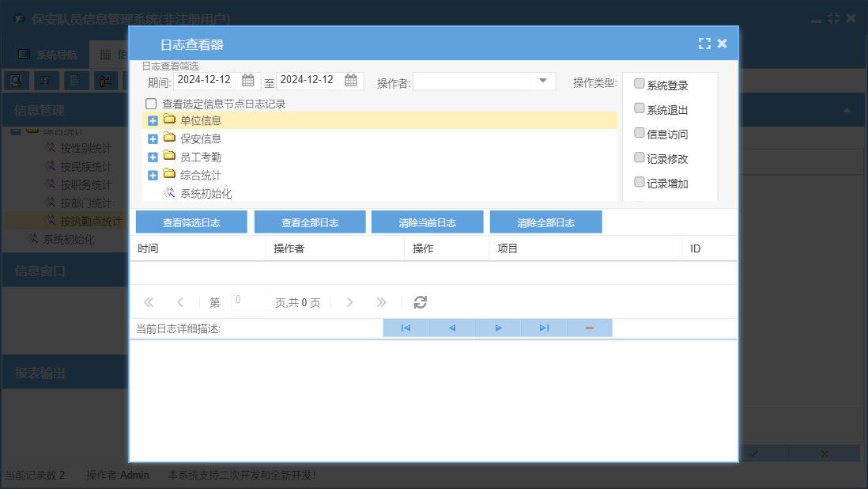This screenshot has width=868, height=489.
Task: Click the delete record minus button
Action: pos(590,328)
